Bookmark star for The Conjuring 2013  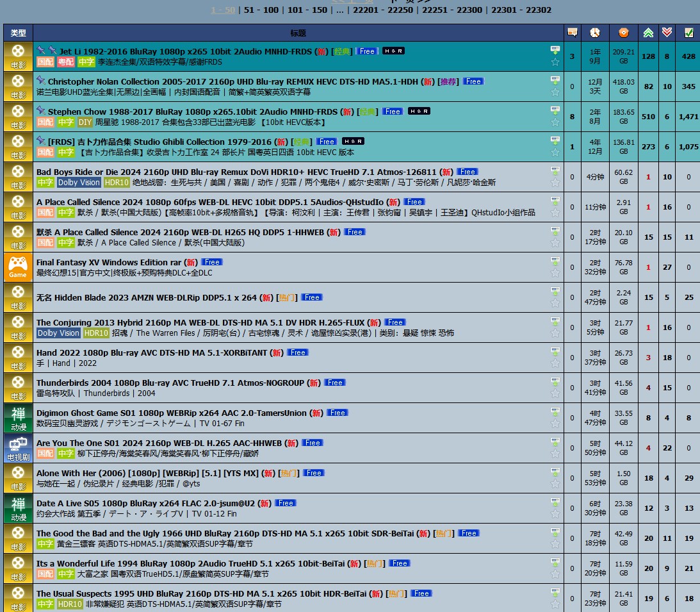[555, 333]
